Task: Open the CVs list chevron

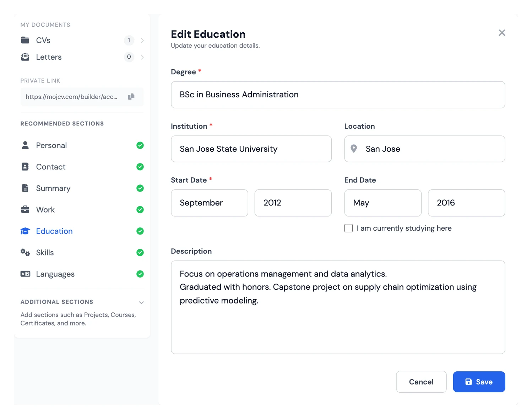Action: [x=142, y=41]
